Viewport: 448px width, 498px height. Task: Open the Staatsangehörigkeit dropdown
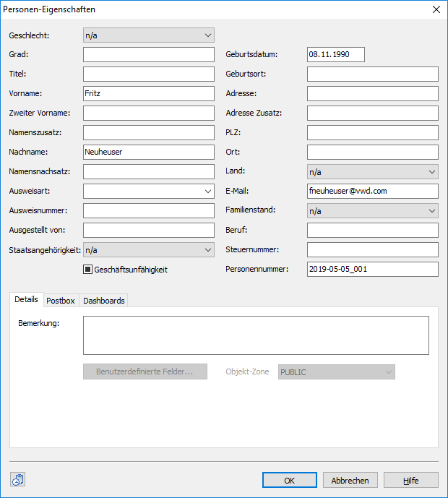coord(148,249)
